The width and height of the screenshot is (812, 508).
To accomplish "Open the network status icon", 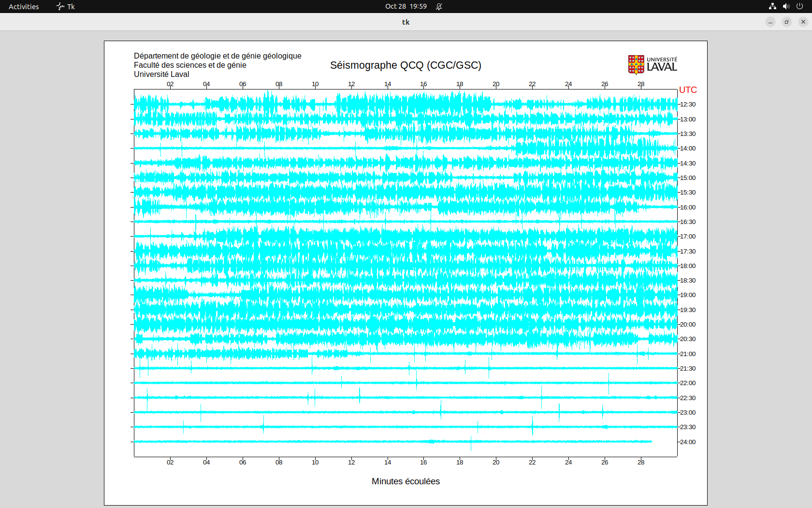I will coord(772,6).
